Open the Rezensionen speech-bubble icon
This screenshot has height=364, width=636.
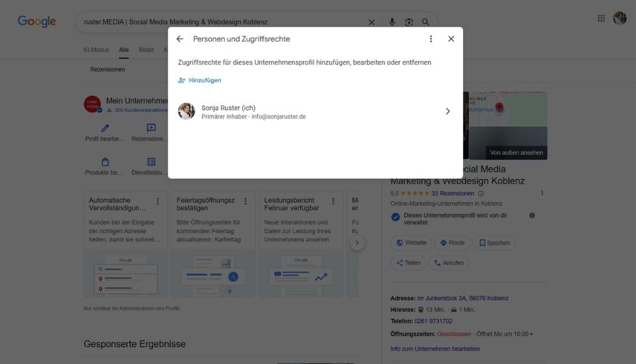coord(151,128)
